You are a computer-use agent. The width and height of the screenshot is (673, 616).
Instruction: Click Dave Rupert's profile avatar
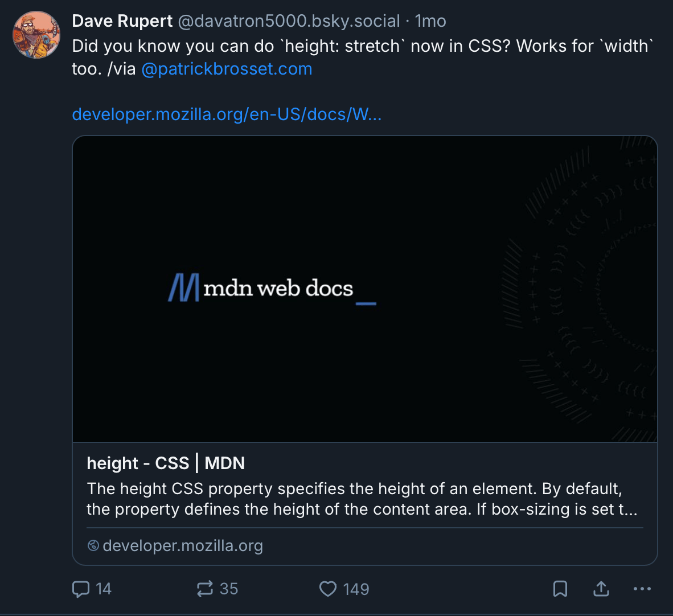coord(36,35)
